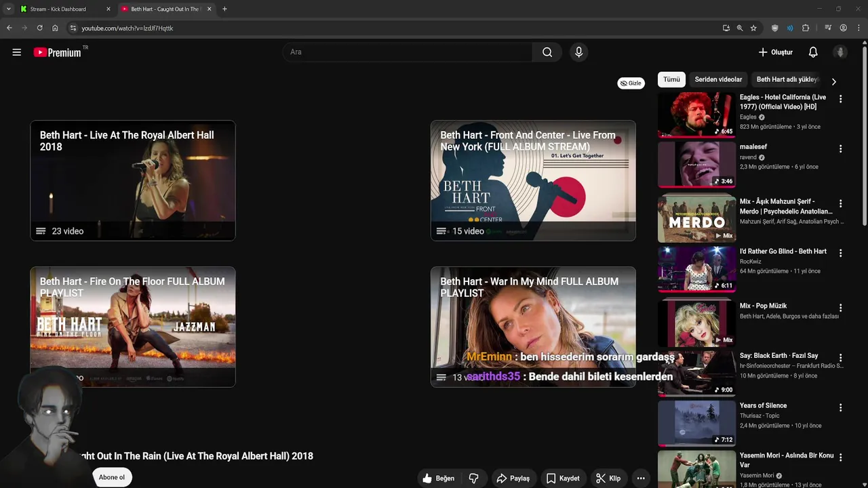The image size is (868, 488).
Task: Click the YouTube URL address bar
Action: pos(127,28)
